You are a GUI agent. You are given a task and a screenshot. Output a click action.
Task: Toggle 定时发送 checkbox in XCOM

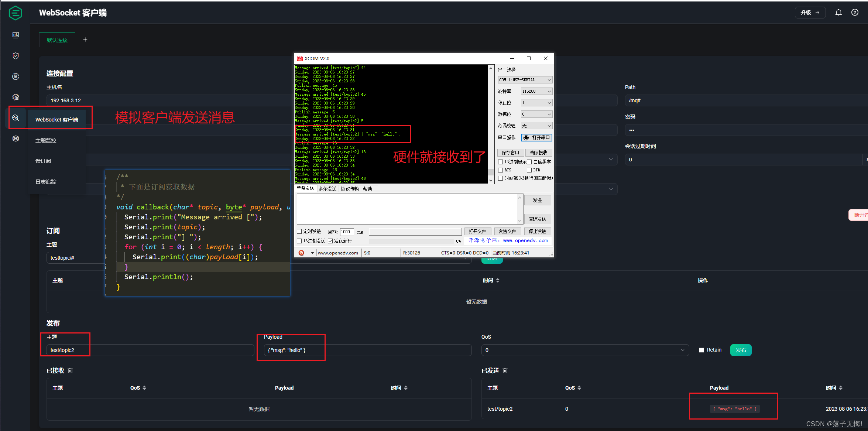click(x=299, y=232)
